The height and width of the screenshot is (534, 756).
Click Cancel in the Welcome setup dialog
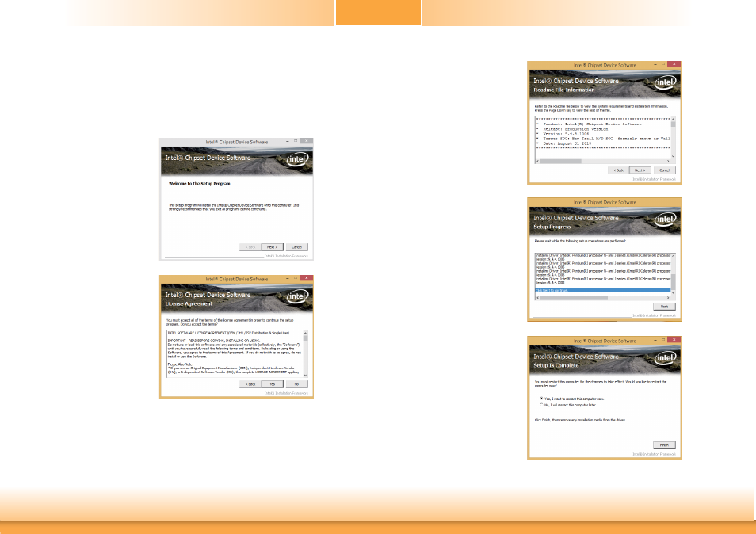(x=296, y=246)
